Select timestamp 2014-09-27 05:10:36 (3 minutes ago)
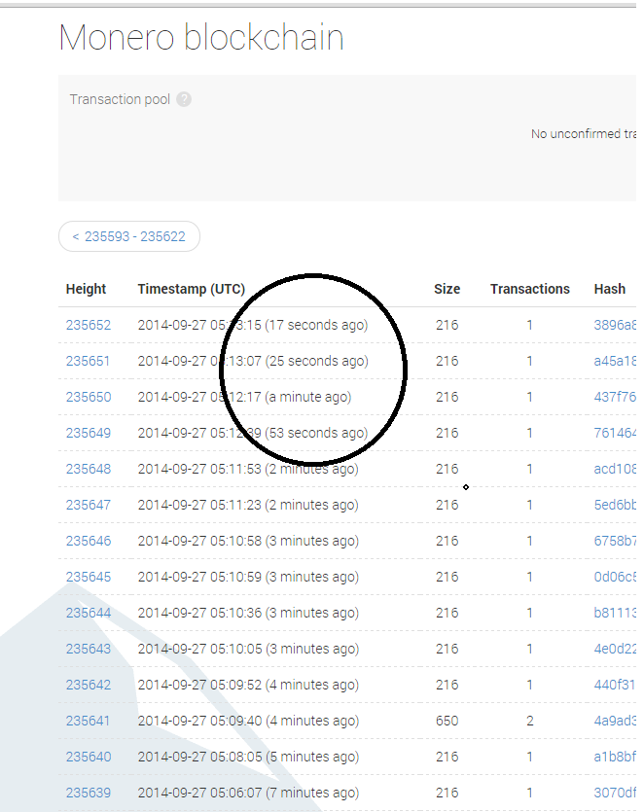This screenshot has width=644, height=812. coord(248,614)
